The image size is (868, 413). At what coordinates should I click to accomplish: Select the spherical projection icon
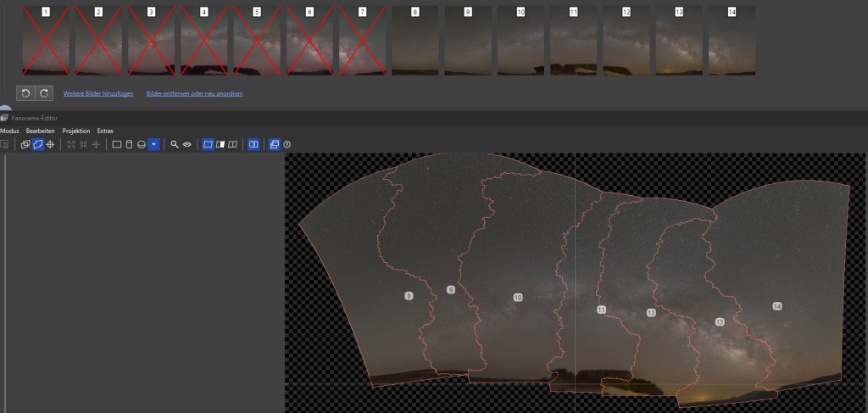141,145
